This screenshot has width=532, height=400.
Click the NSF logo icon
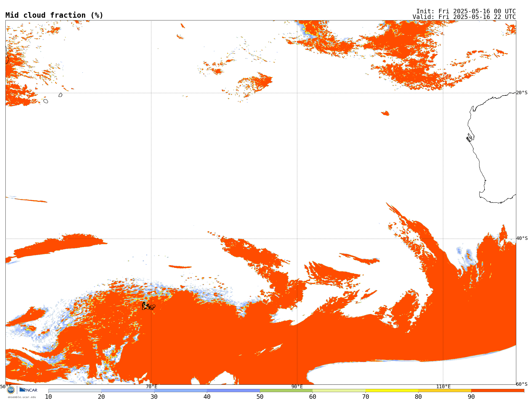tap(11, 390)
